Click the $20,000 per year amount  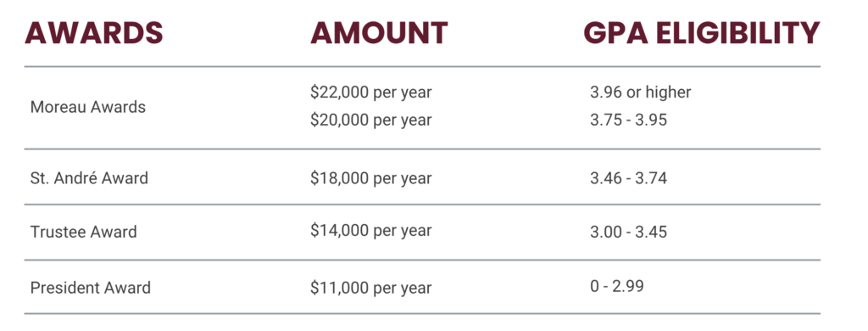(x=371, y=120)
